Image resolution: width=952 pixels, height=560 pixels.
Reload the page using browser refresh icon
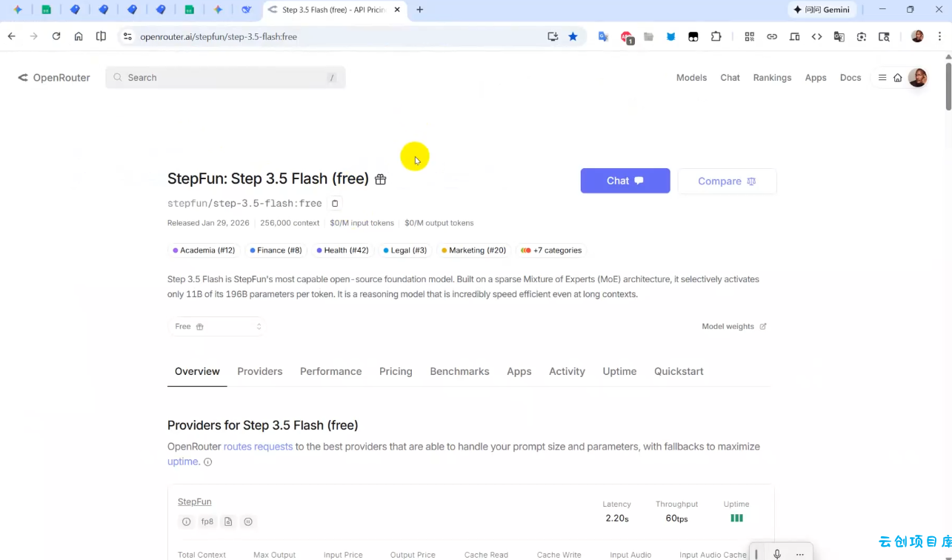[x=56, y=36]
